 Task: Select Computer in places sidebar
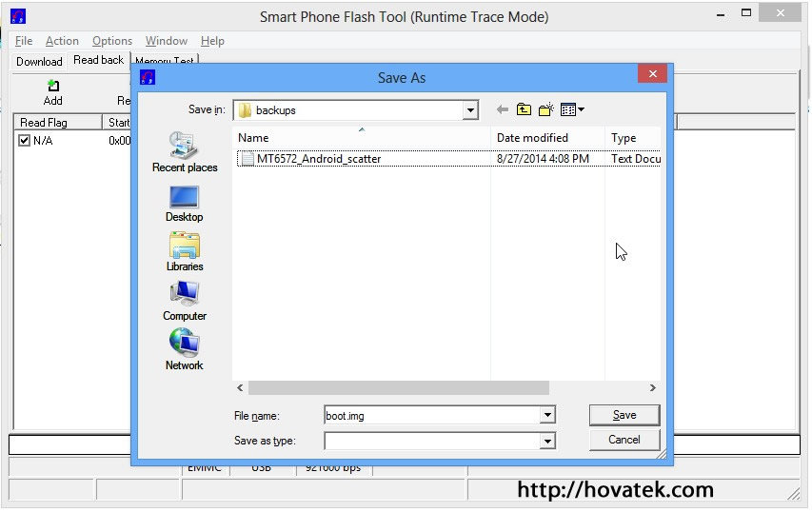click(x=185, y=302)
